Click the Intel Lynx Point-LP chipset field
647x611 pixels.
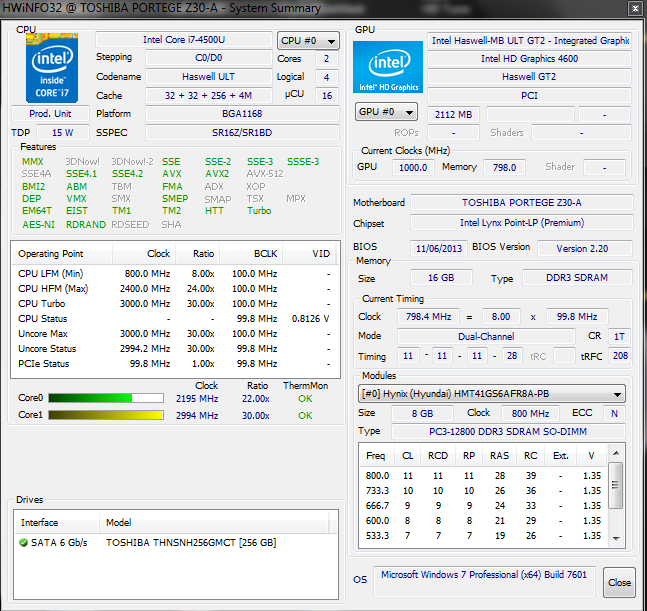click(522, 223)
